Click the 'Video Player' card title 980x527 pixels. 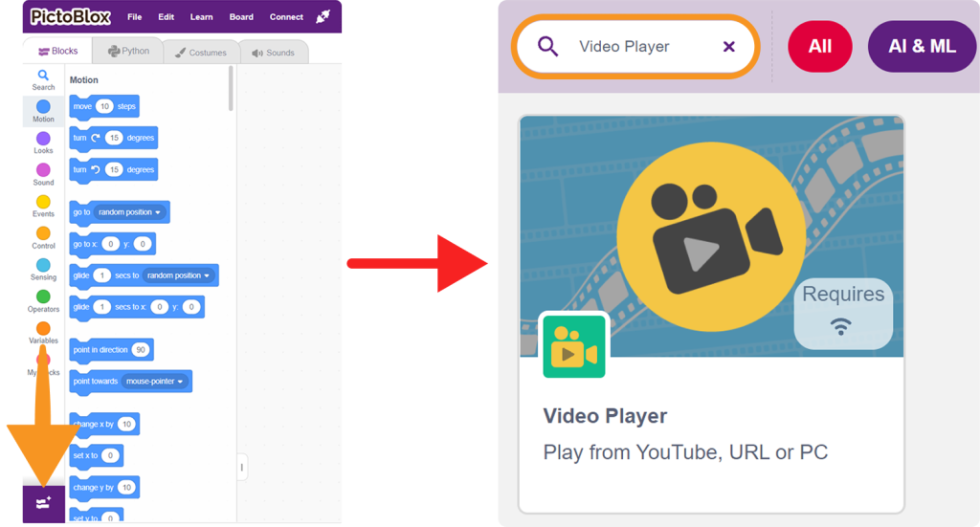pos(605,416)
